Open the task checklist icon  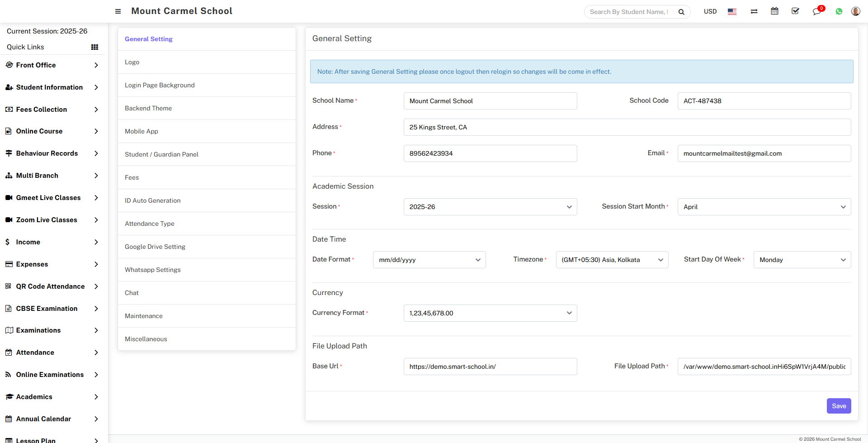coord(795,11)
